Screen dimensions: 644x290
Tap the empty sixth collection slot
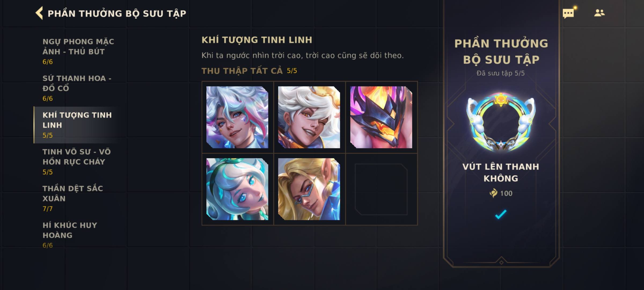coord(381,189)
